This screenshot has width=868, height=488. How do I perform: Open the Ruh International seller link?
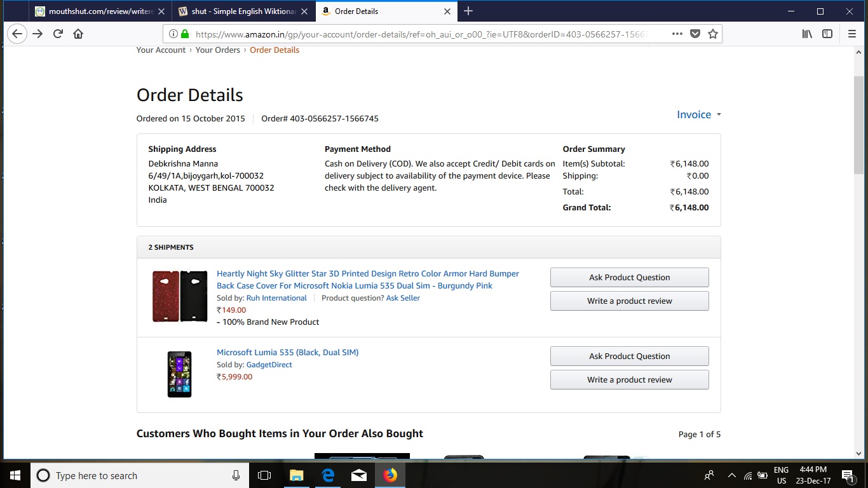pos(276,298)
